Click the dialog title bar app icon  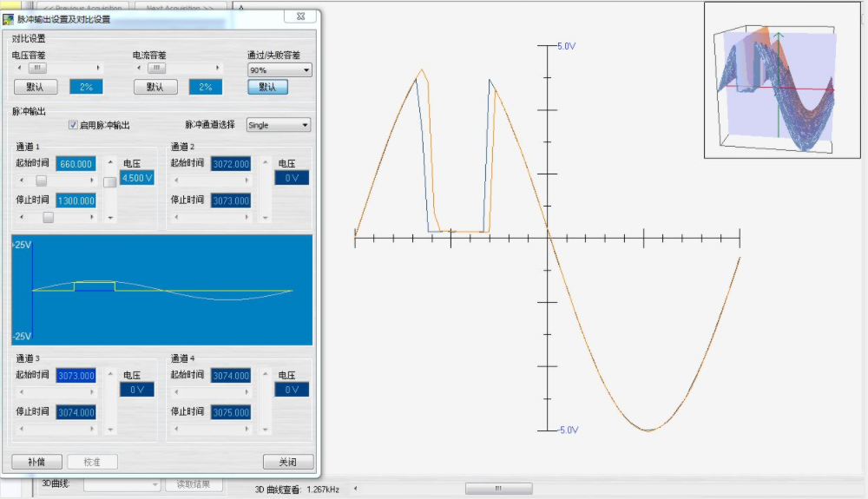click(8, 19)
